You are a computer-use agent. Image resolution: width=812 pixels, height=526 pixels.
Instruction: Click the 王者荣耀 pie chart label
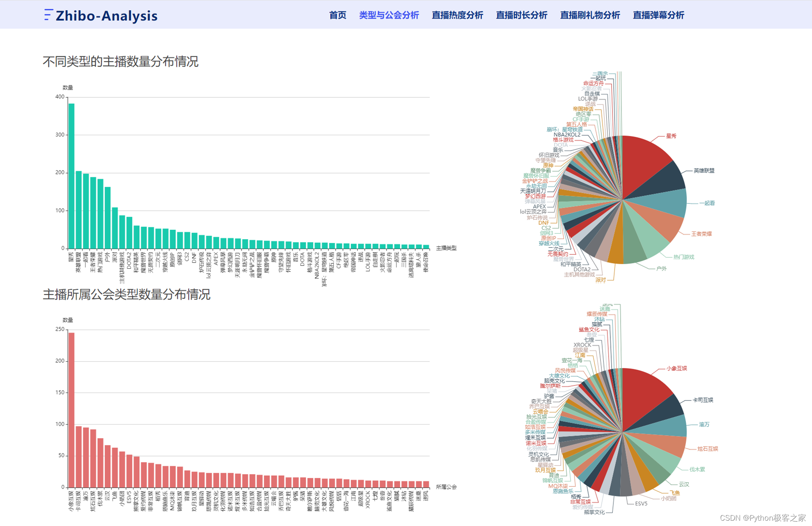(x=701, y=234)
